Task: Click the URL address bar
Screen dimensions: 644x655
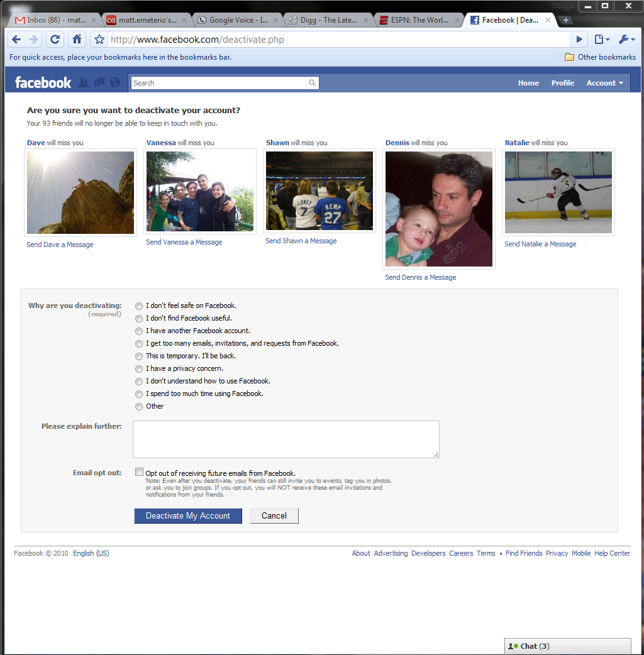Action: 338,39
